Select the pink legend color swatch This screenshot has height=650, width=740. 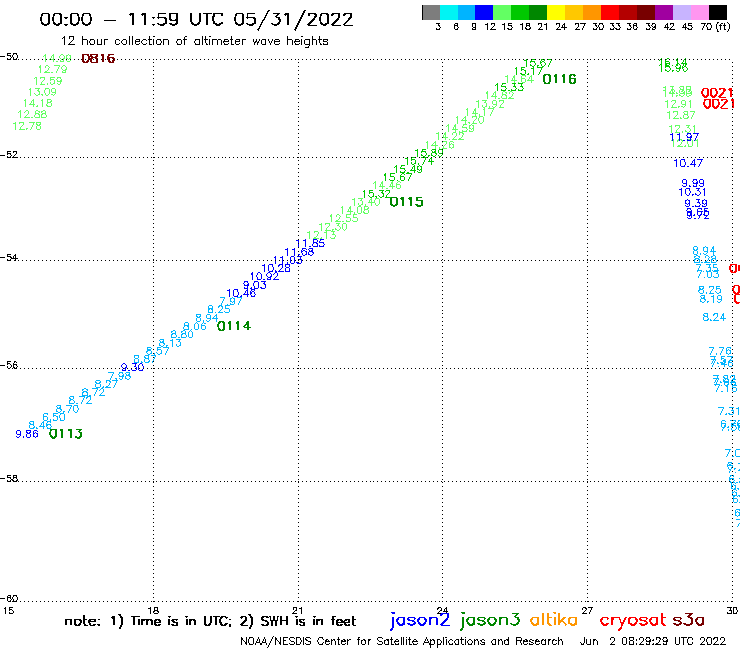(700, 12)
